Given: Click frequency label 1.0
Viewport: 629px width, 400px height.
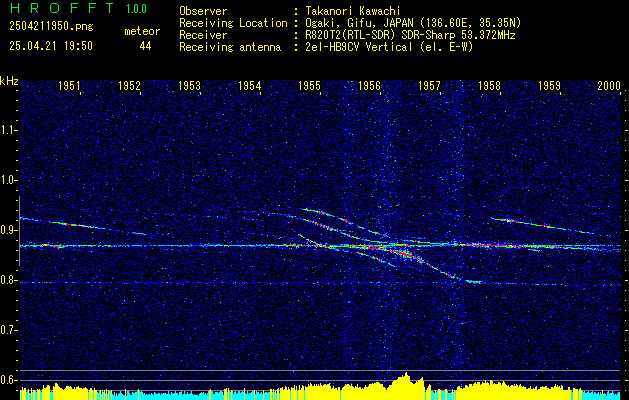Looking at the screenshot, I should click(7, 180).
